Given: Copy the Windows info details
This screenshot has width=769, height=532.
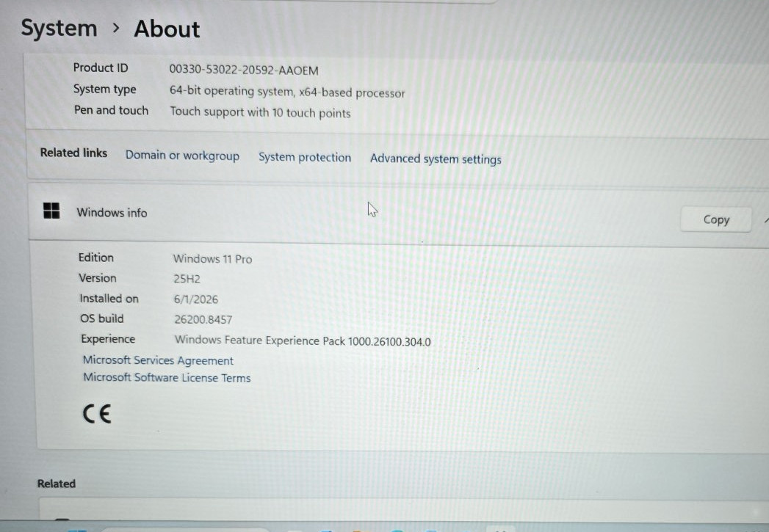Looking at the screenshot, I should 716,219.
